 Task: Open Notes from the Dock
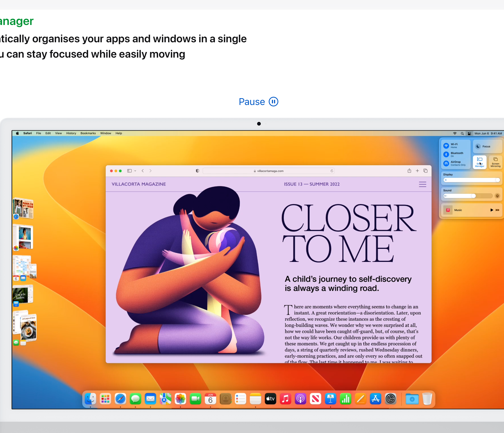click(255, 399)
